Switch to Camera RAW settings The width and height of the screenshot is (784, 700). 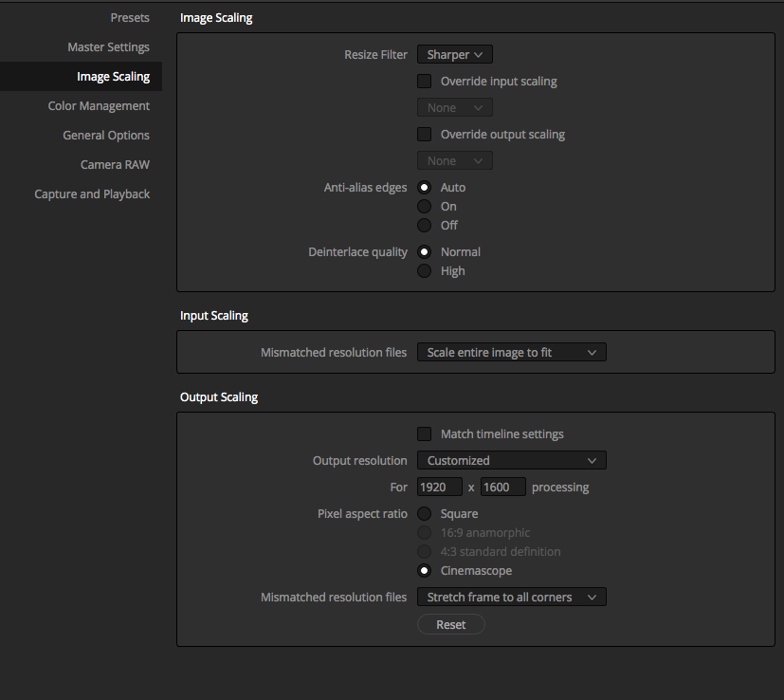click(x=115, y=165)
